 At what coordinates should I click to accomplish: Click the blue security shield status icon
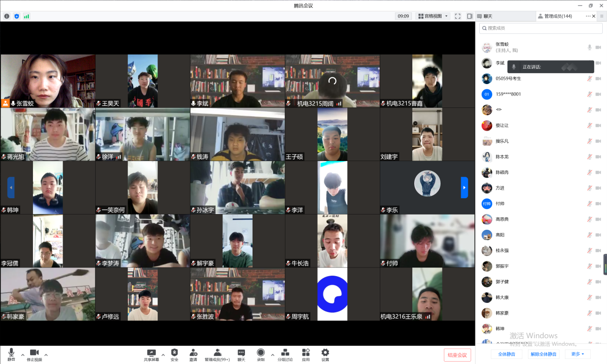click(x=17, y=16)
